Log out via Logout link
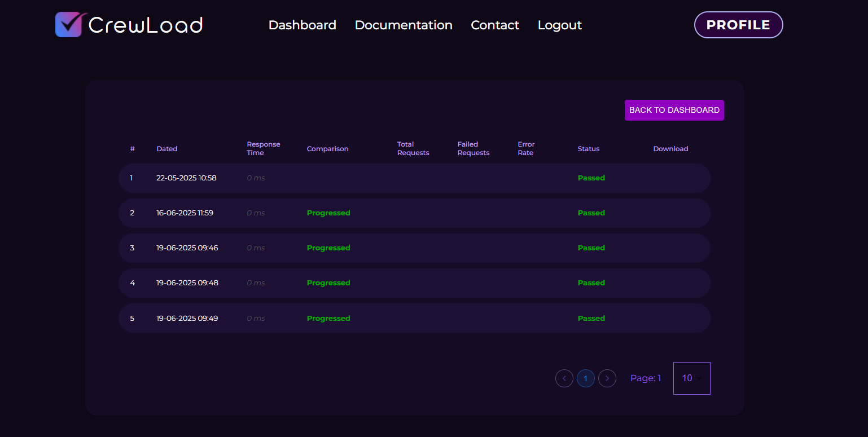 pos(559,25)
